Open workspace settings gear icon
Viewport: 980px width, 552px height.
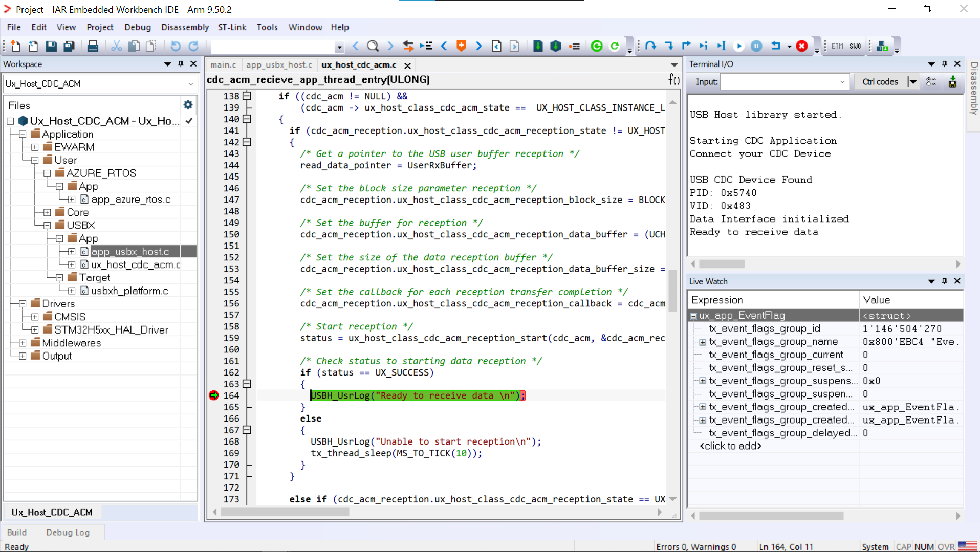click(x=188, y=105)
